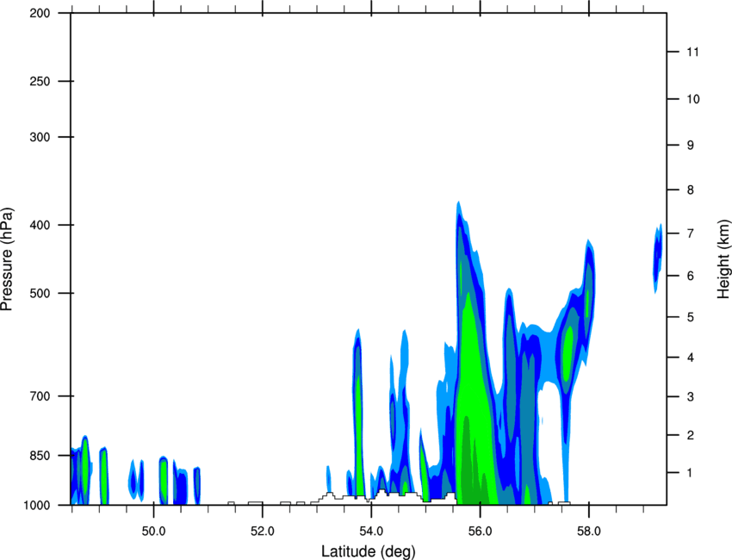Pick the 3 km height label
This screenshot has height=560, width=732.
tap(691, 397)
